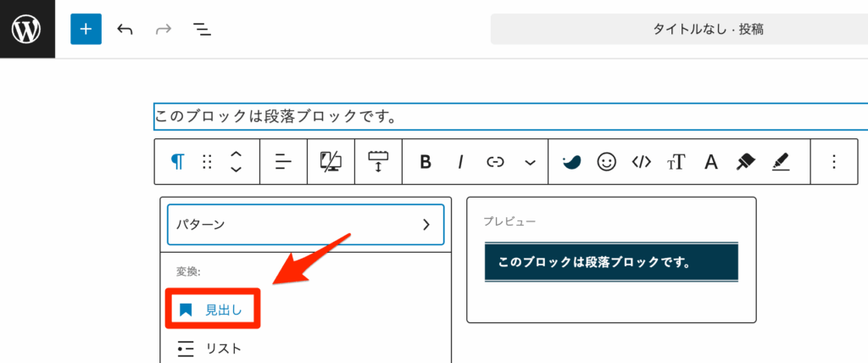Select the marker brush tool
Viewport: 868px width, 363px height.
(746, 162)
